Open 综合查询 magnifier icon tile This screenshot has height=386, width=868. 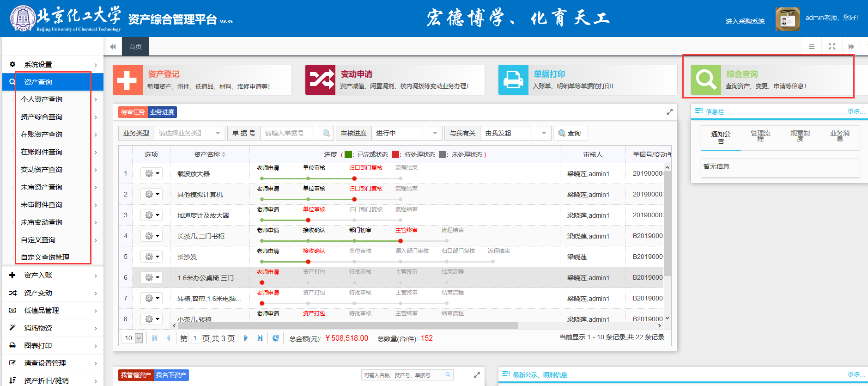coord(705,80)
